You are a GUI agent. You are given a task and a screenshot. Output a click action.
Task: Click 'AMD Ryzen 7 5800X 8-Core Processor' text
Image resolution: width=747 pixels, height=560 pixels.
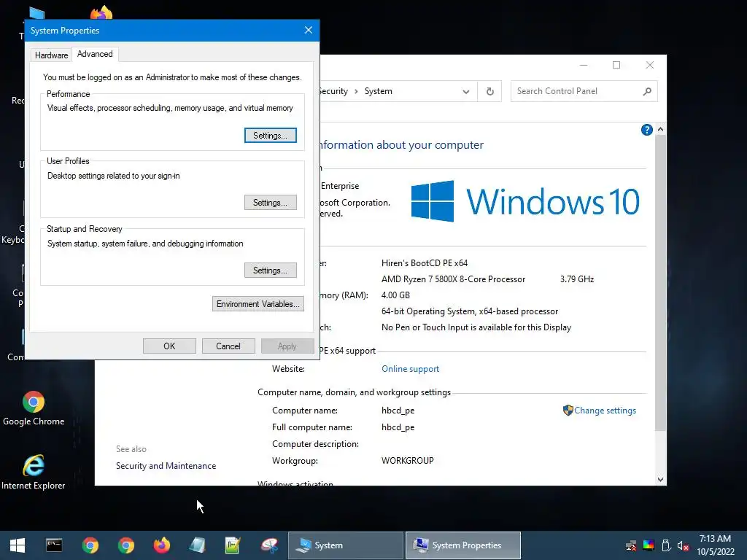click(453, 279)
